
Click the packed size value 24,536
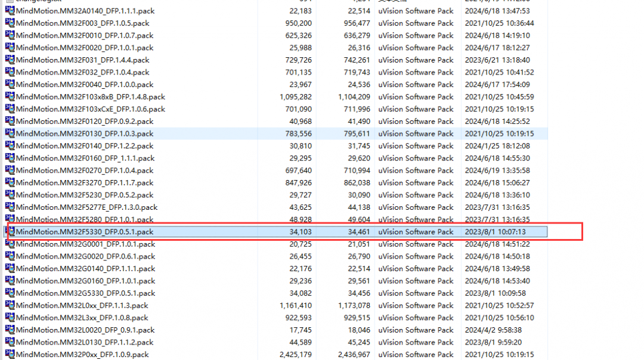point(359,85)
